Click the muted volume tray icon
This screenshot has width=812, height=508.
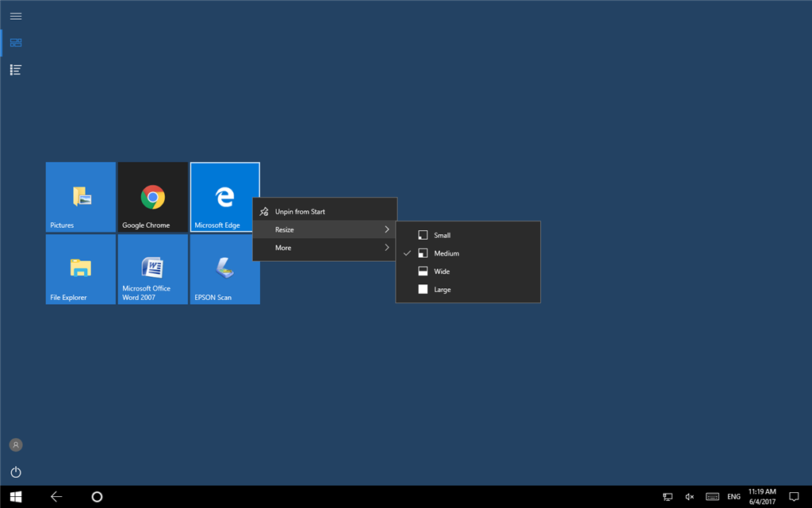(x=689, y=497)
